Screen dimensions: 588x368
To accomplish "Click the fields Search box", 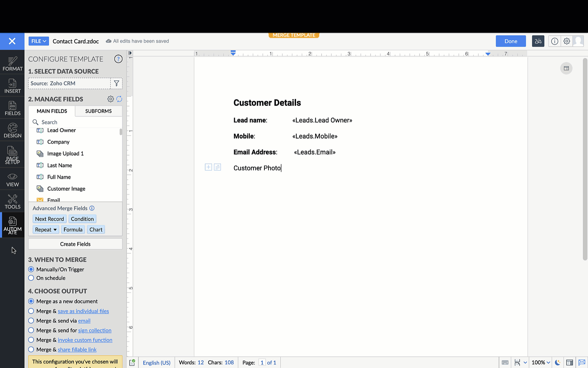I will (x=78, y=122).
